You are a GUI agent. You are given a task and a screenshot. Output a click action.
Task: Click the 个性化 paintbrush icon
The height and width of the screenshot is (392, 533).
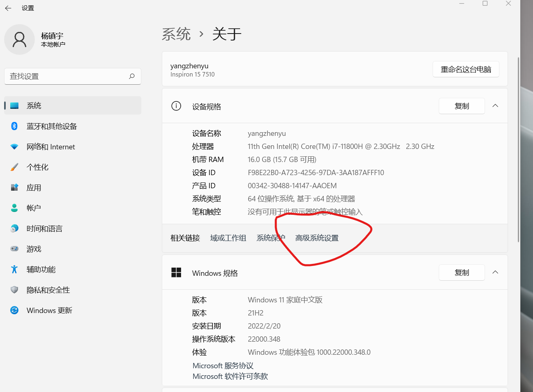[14, 167]
